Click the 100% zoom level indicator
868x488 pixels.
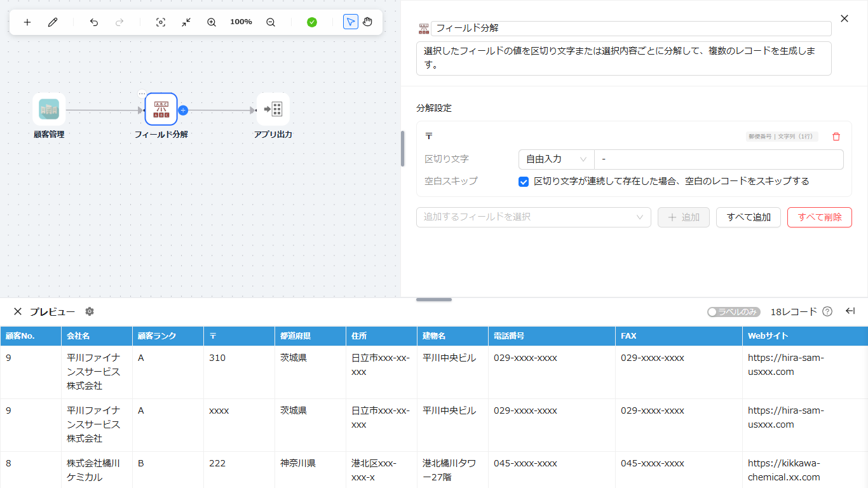tap(241, 22)
